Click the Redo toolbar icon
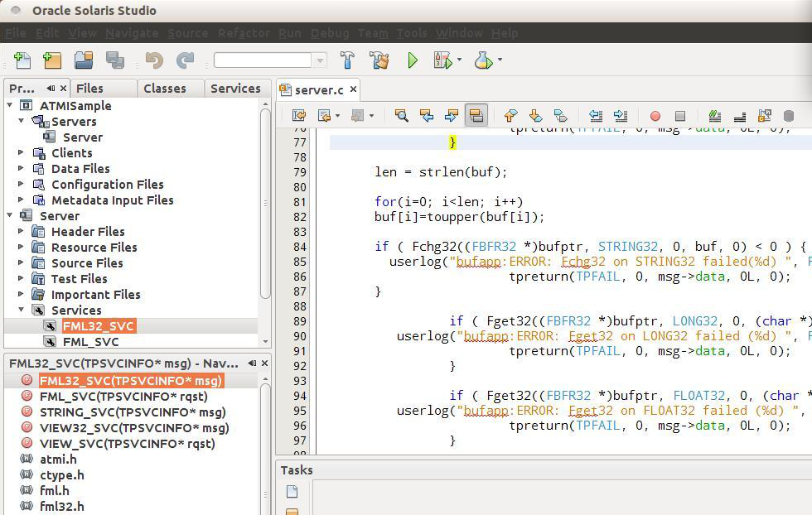Screen dimensions: 812x515 [x=185, y=60]
